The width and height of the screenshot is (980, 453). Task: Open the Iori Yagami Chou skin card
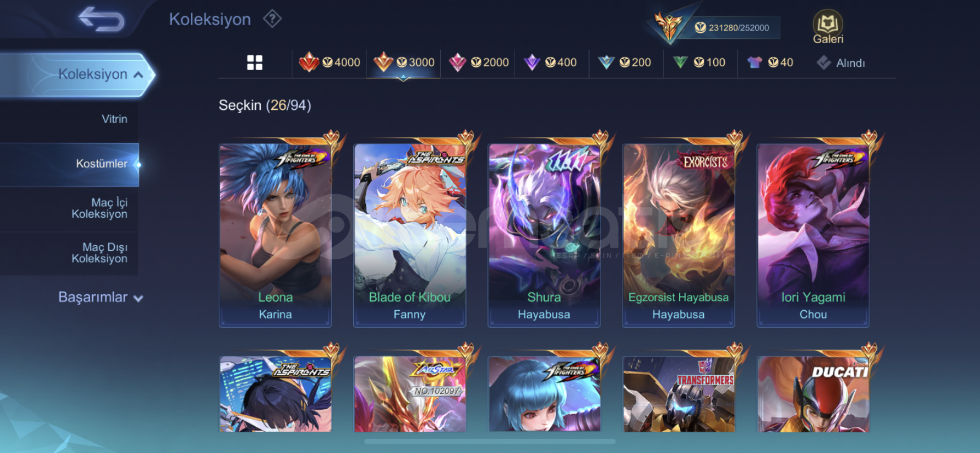coord(813,235)
